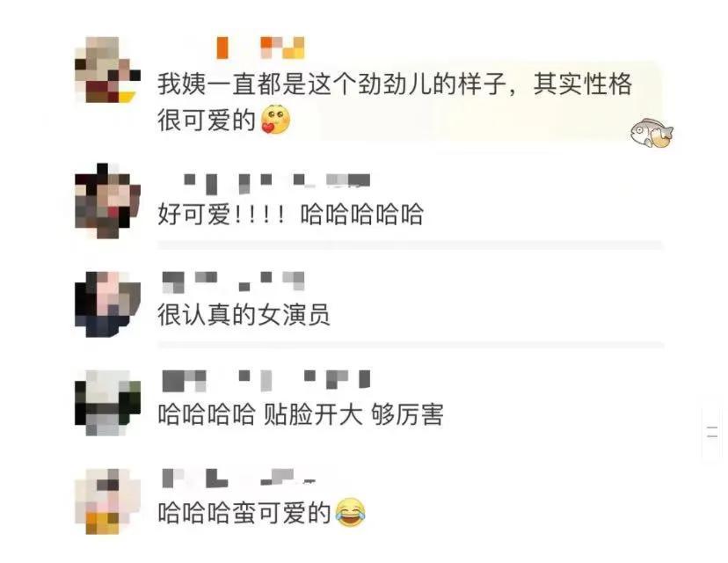Open the blurred username above 很认真的女演员

234,282
